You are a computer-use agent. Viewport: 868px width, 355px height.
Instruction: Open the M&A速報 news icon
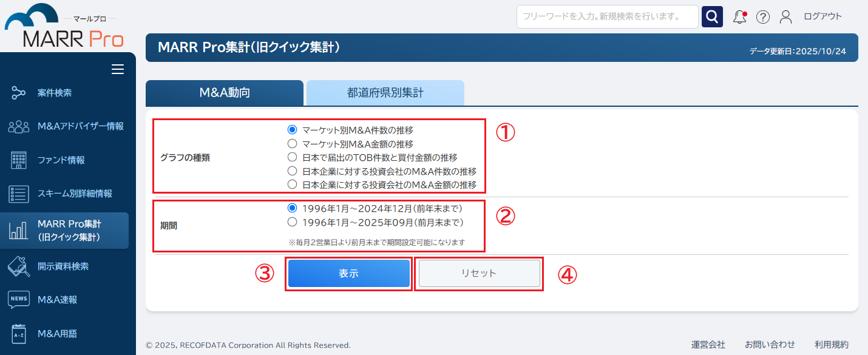click(x=19, y=300)
